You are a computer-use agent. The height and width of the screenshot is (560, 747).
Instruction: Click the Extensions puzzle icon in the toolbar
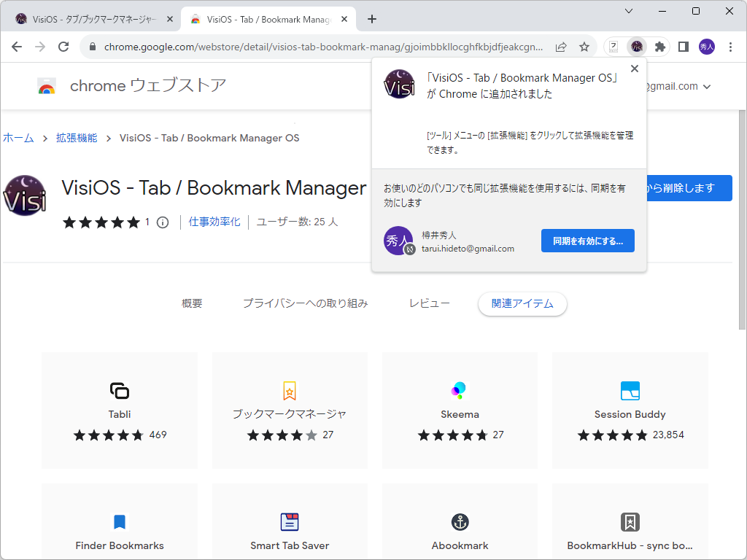[x=659, y=46]
